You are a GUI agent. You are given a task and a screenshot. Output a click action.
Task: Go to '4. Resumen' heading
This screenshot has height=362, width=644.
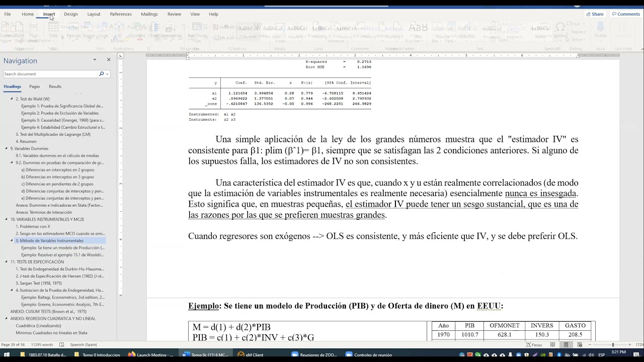click(26, 141)
